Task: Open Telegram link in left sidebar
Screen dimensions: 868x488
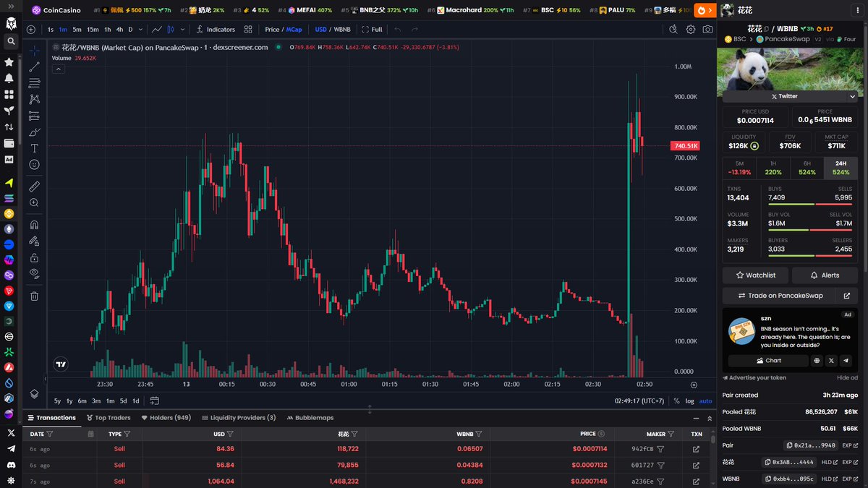Action: click(9, 449)
